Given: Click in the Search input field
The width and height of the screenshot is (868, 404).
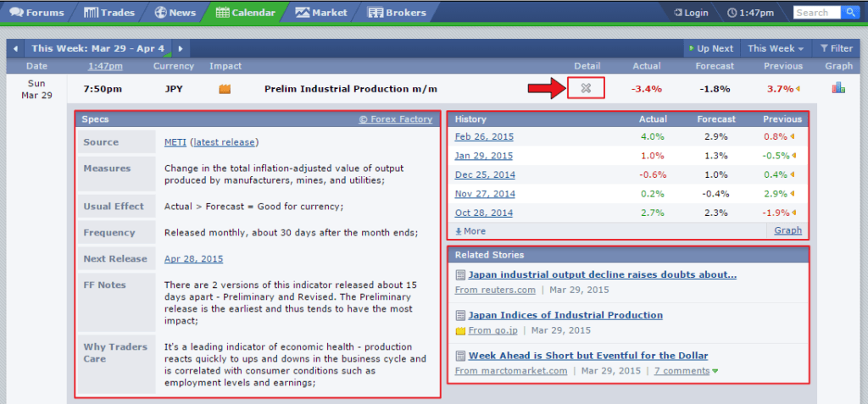Looking at the screenshot, I should click(x=815, y=13).
